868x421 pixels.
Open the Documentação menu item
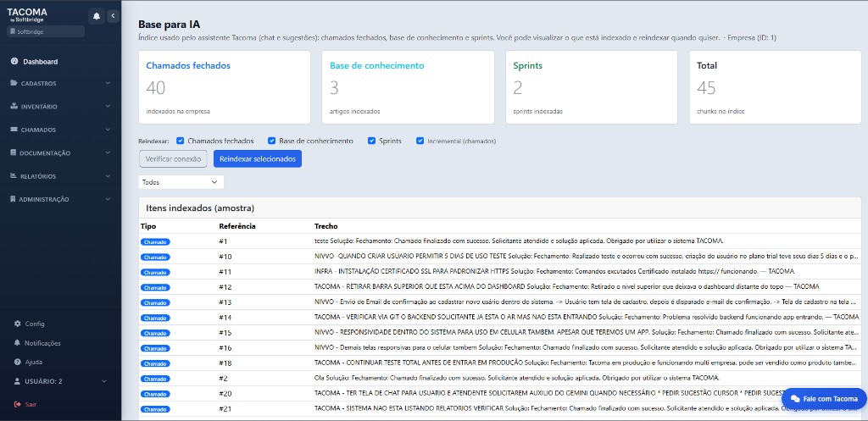[x=46, y=153]
